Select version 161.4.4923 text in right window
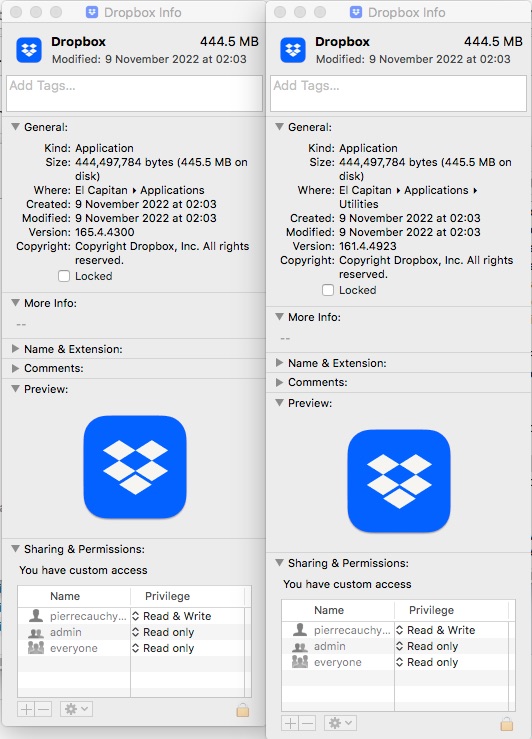 coord(368,246)
